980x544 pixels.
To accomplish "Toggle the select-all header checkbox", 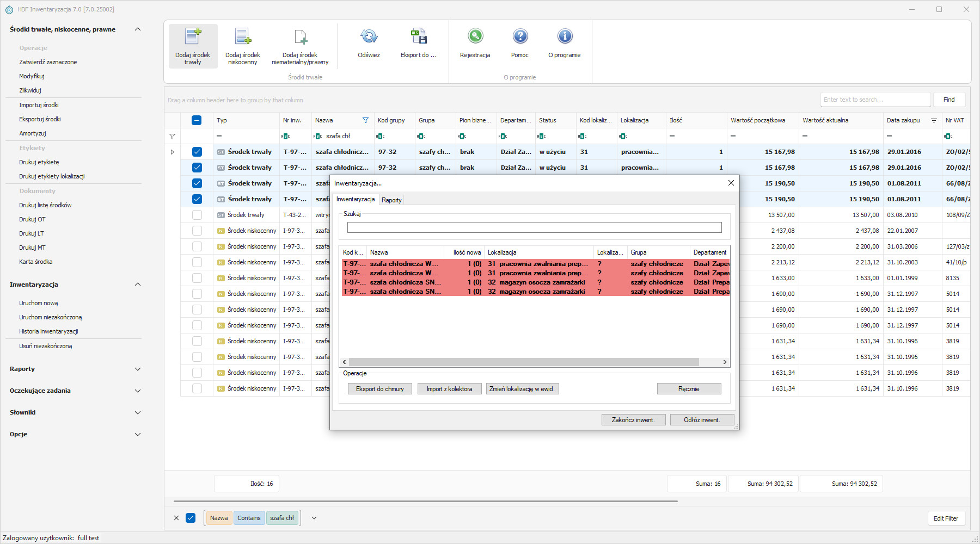I will 197,120.
